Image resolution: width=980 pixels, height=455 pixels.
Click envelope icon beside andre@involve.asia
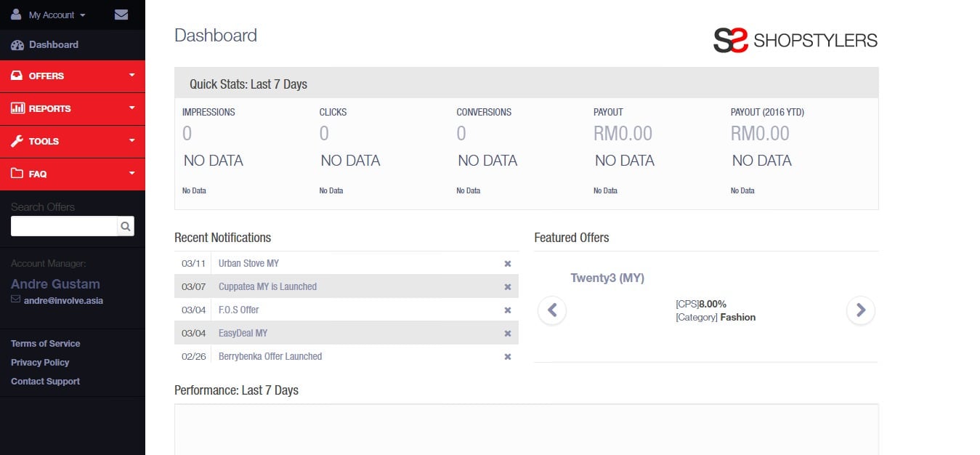(15, 299)
